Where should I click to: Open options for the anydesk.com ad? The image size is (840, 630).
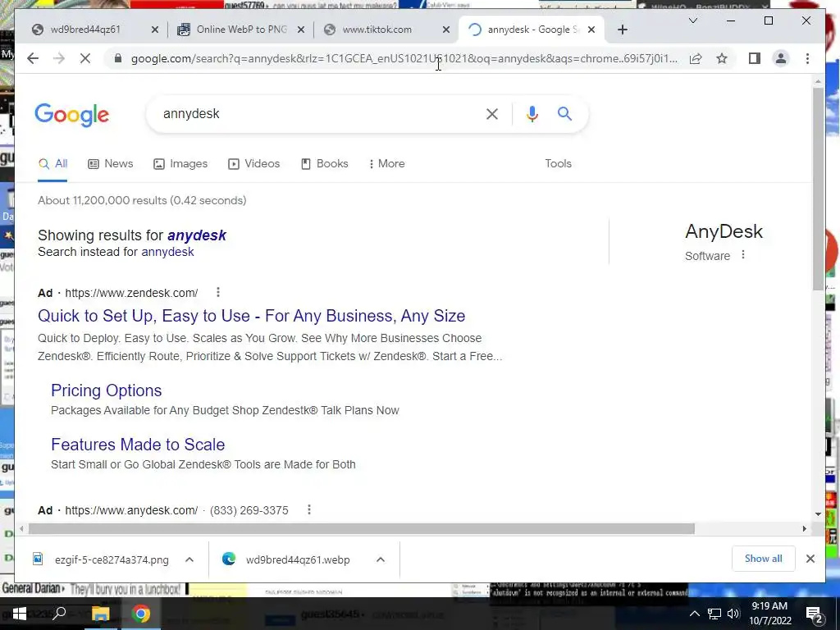(308, 510)
